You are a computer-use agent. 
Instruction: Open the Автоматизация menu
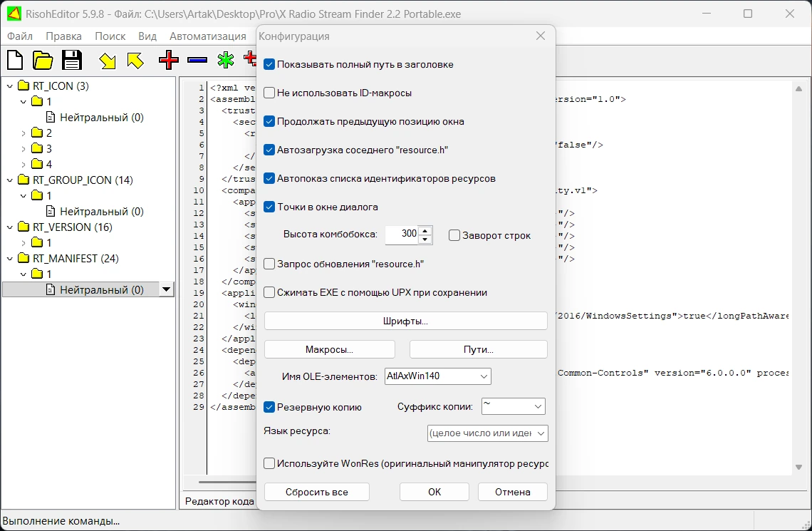click(x=208, y=36)
